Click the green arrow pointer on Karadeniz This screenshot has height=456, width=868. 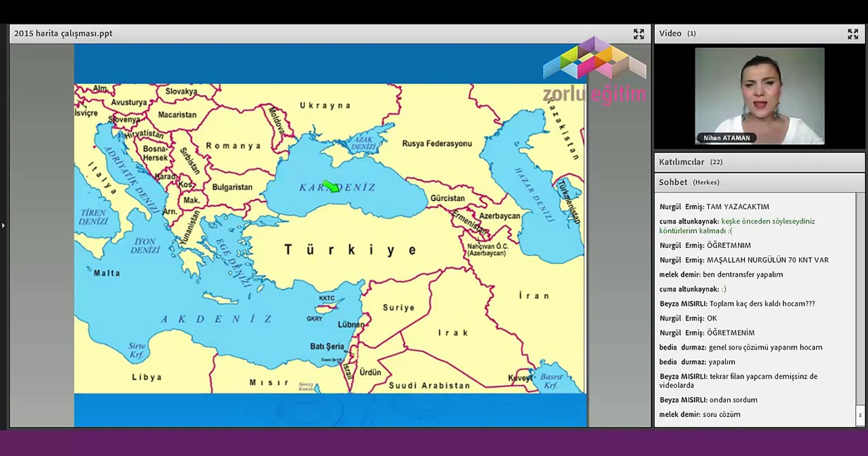331,186
